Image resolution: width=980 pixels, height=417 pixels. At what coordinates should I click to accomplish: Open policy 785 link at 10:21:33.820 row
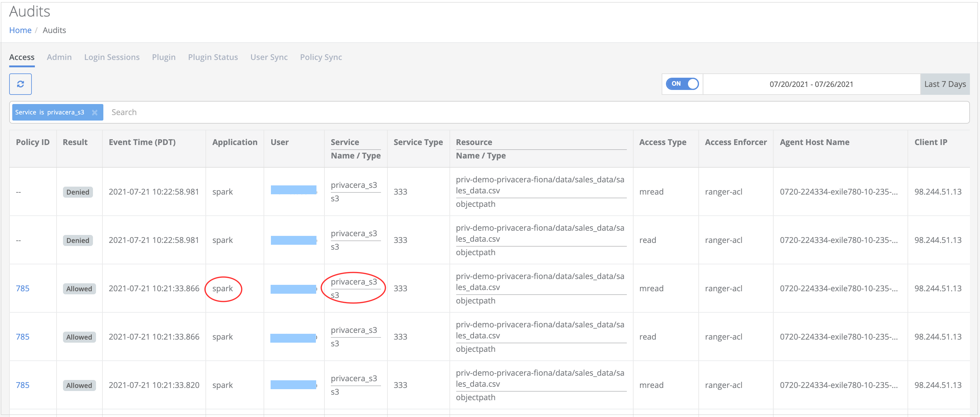point(22,385)
